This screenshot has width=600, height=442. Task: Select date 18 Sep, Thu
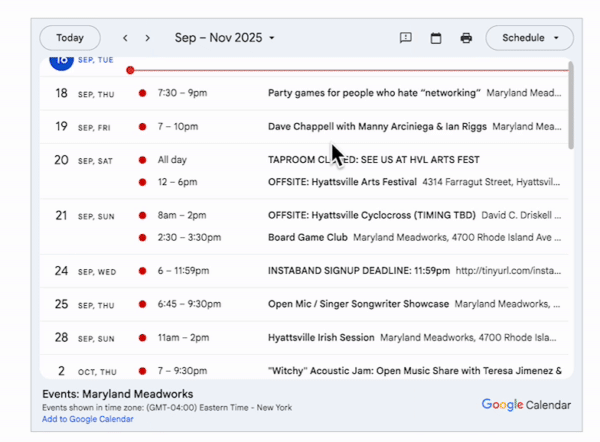pyautogui.click(x=85, y=93)
